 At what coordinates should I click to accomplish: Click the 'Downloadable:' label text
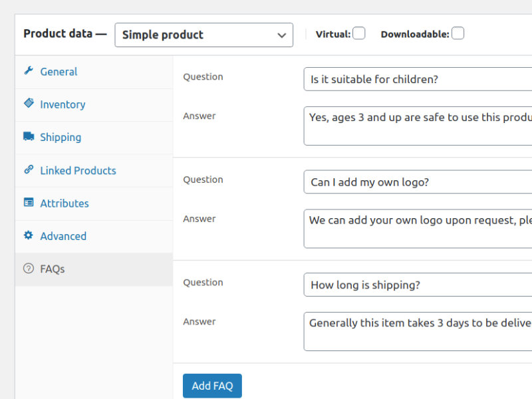pos(415,35)
